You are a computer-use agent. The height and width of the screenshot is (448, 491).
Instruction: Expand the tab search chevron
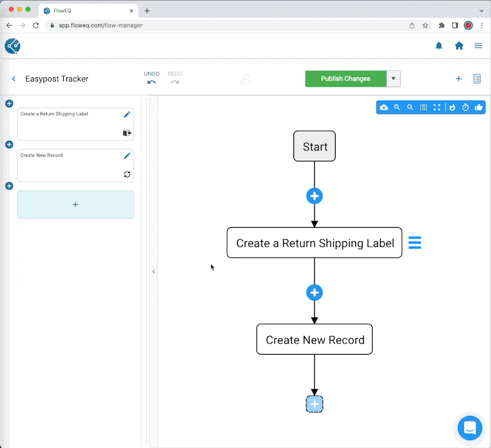point(482,10)
